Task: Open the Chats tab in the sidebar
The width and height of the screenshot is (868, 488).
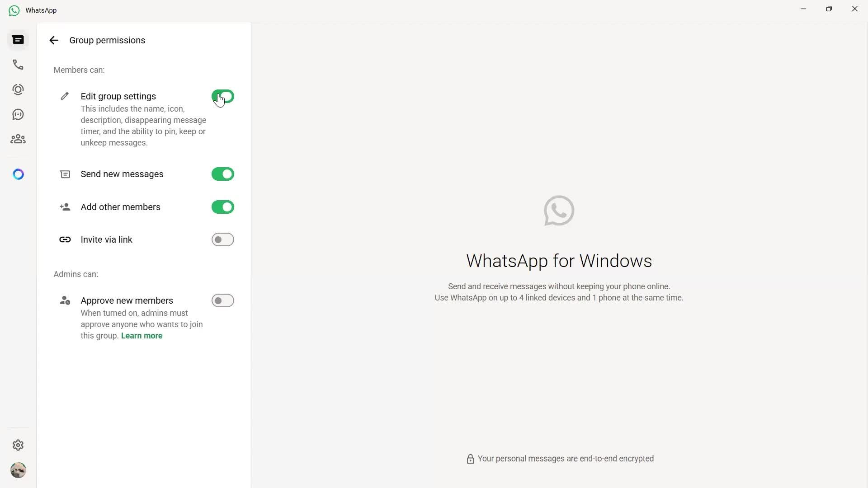Action: pyautogui.click(x=18, y=40)
